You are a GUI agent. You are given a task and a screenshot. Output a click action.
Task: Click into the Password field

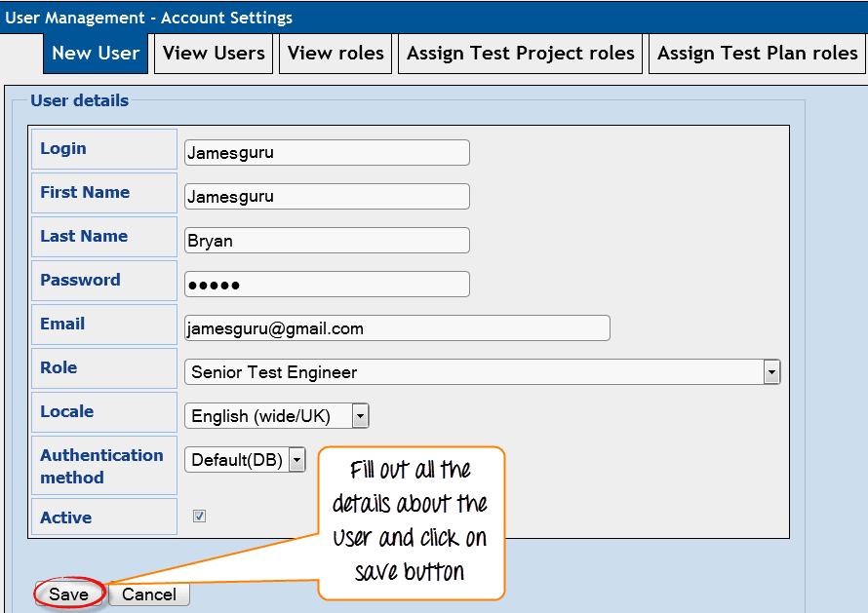(x=327, y=285)
